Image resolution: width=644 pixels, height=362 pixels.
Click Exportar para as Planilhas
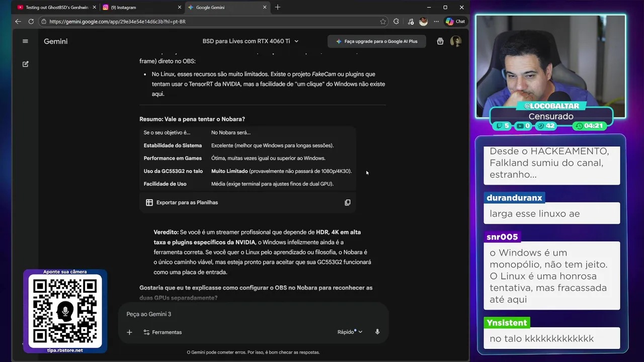pos(182,203)
